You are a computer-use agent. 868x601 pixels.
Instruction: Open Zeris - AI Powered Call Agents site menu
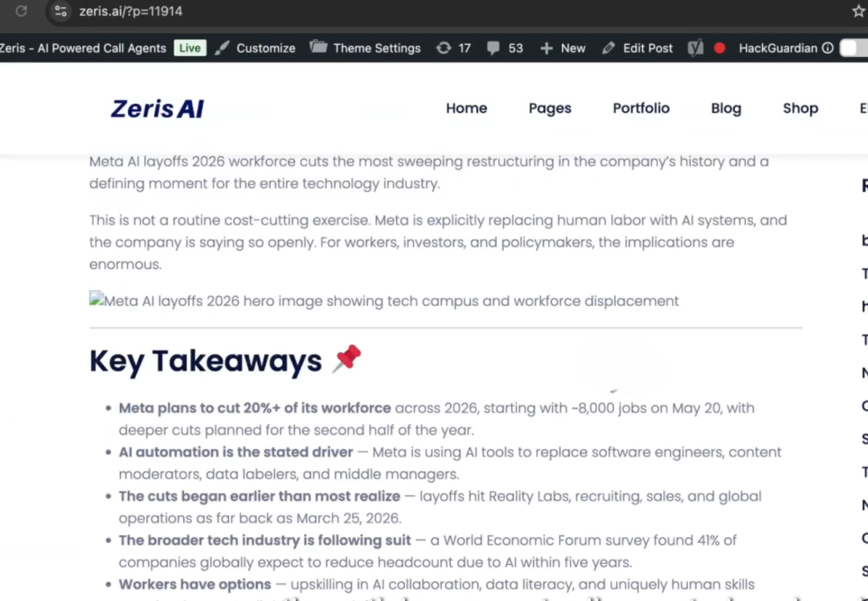[83, 48]
